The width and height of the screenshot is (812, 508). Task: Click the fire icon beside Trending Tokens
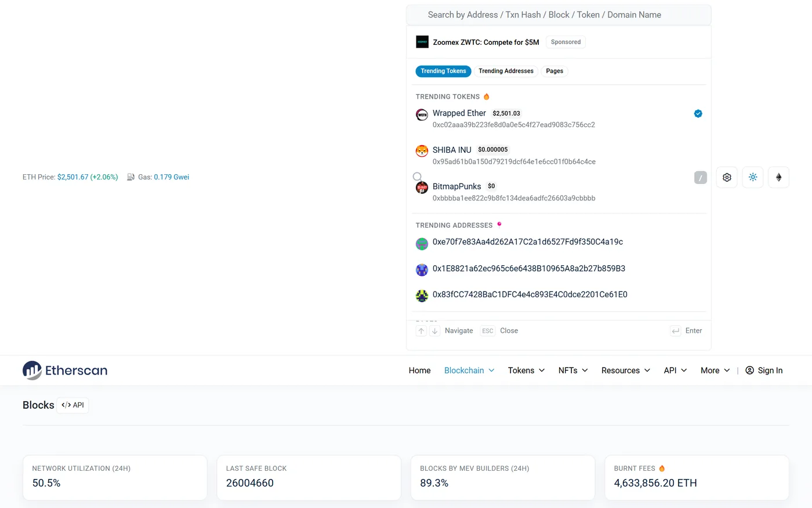click(487, 96)
